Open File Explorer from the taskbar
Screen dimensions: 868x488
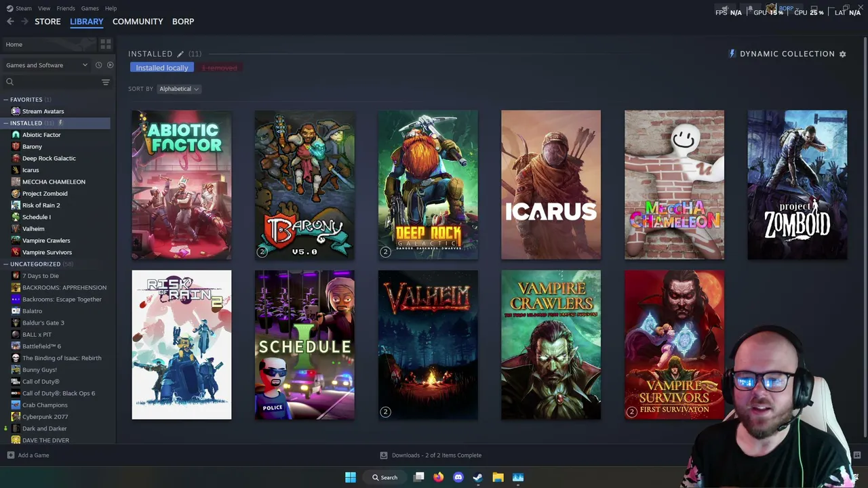tap(498, 477)
